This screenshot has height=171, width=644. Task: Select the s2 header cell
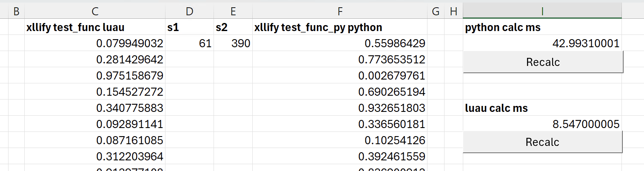233,27
